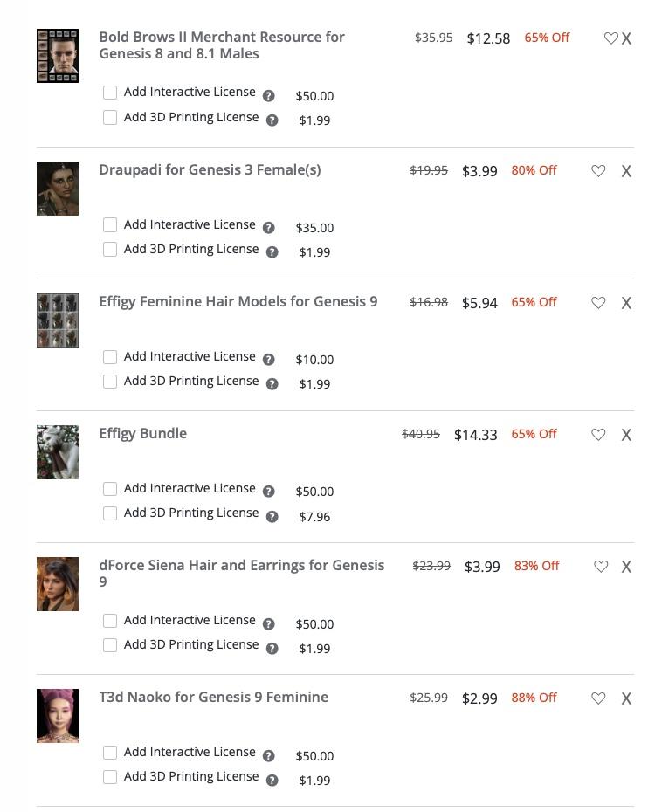
Task: View Interactive License info for Effigy Bundle
Action: [269, 492]
